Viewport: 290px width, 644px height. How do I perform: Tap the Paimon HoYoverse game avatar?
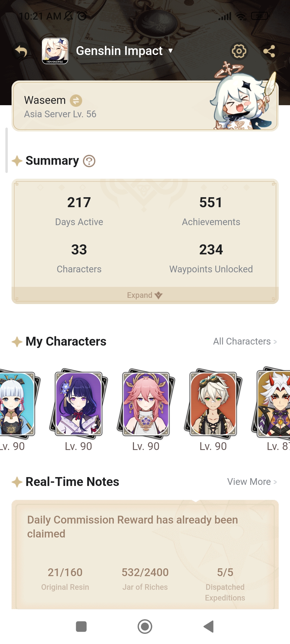click(x=55, y=51)
